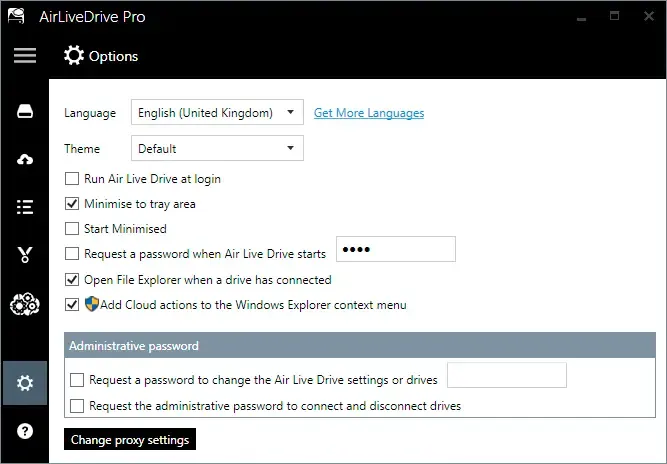Open the scissors-shaped tool icon in the sidebar

pyautogui.click(x=25, y=255)
